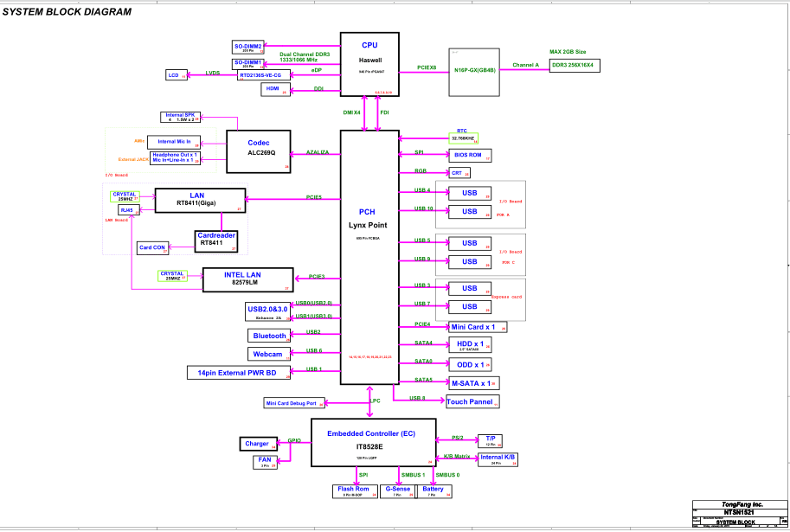Select the Internal Mic In block
The image size is (790, 532).
point(174,142)
